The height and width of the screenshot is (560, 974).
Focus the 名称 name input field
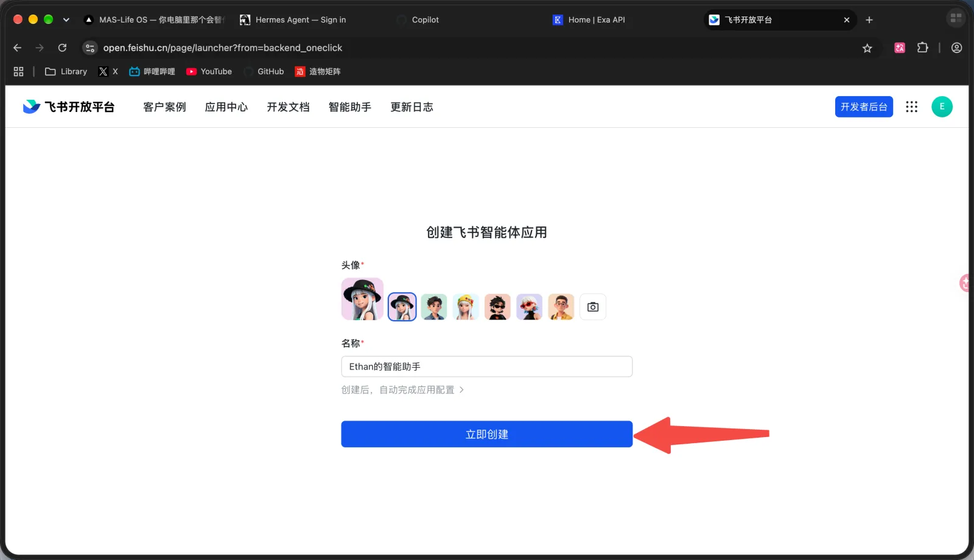486,366
